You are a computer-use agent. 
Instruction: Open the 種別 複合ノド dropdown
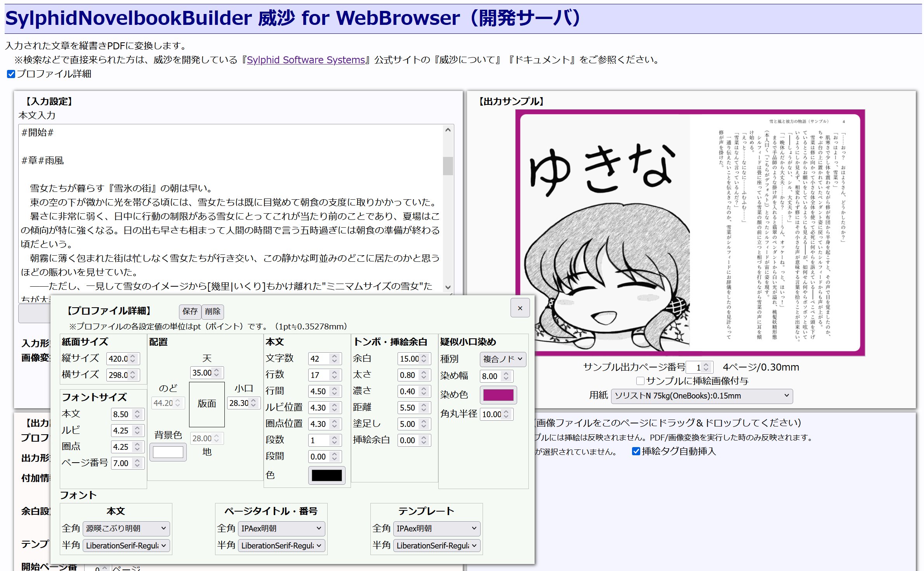(503, 359)
